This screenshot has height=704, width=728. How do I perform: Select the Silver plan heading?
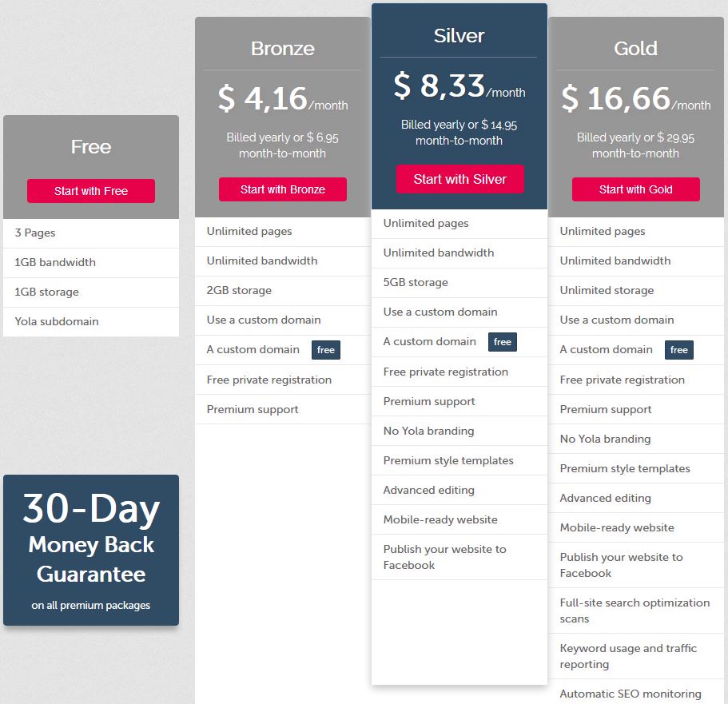(459, 36)
